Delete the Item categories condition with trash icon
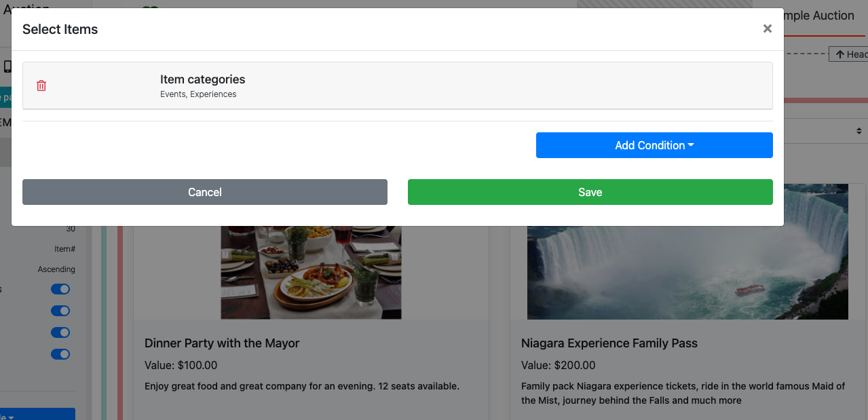Image resolution: width=868 pixels, height=420 pixels. [x=41, y=85]
